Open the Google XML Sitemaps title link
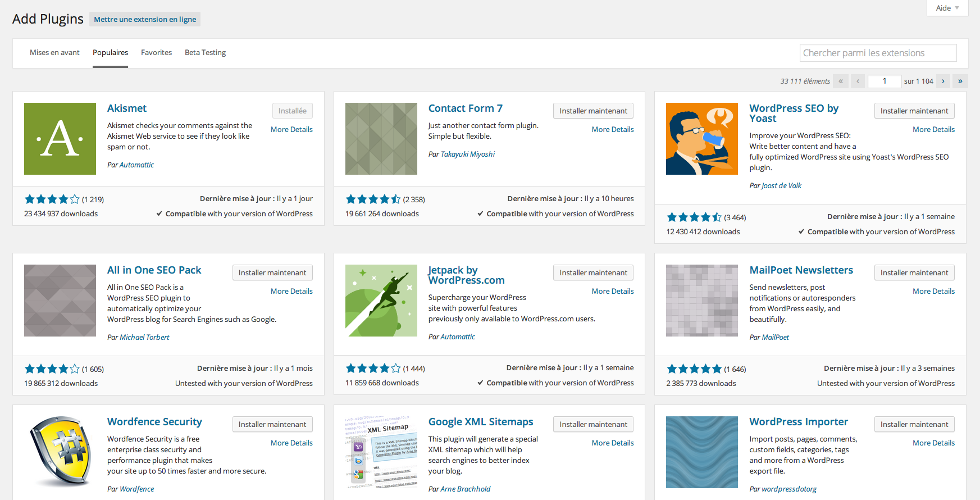The image size is (980, 500). [x=481, y=422]
